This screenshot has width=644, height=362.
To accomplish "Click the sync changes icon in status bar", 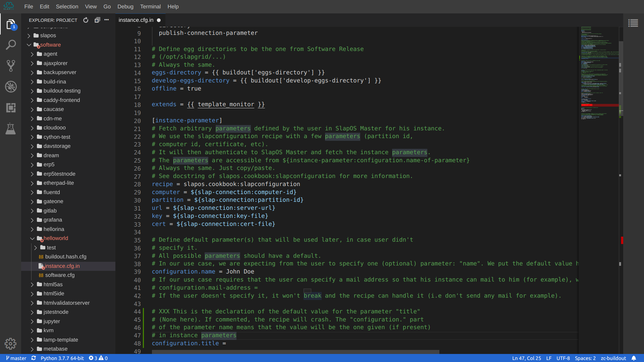I will point(34,358).
